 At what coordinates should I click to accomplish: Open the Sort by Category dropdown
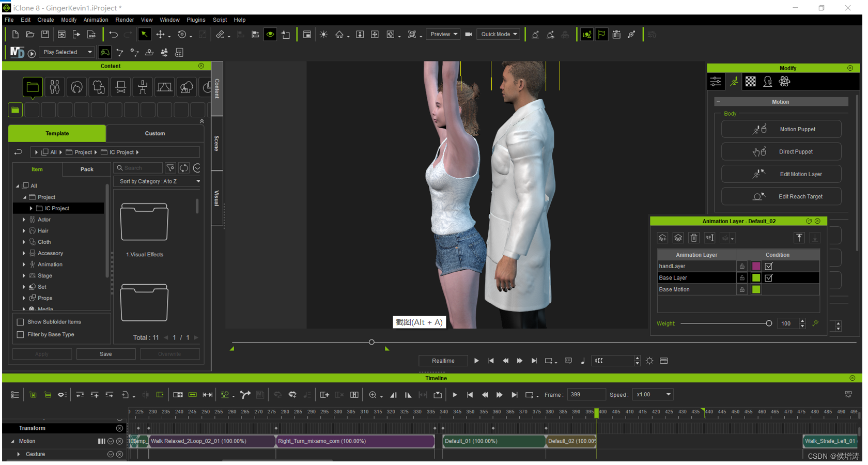[x=158, y=181]
